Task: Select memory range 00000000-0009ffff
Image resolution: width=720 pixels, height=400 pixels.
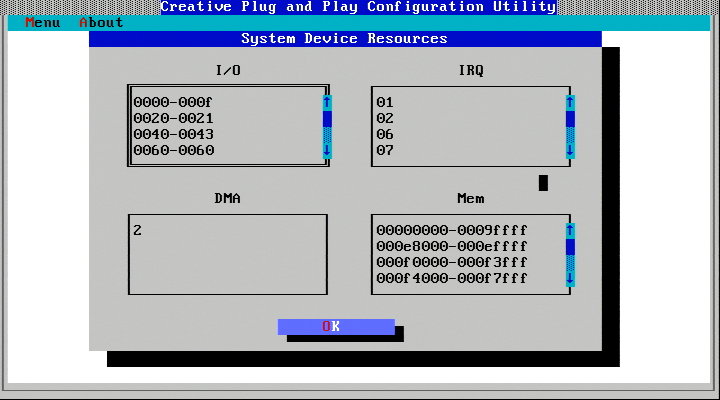Action: click(452, 231)
